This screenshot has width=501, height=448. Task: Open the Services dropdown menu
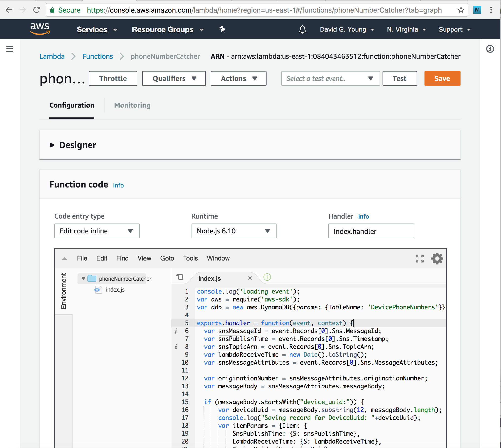tap(97, 29)
